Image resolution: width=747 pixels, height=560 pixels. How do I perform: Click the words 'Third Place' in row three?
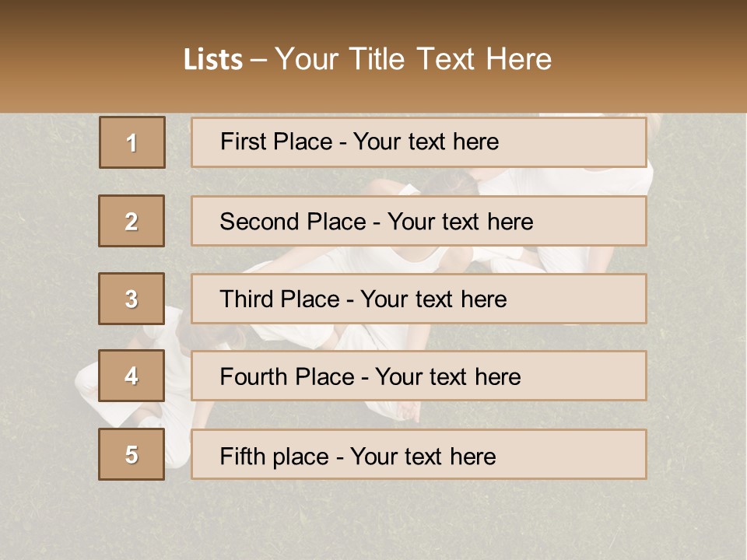pyautogui.click(x=280, y=299)
